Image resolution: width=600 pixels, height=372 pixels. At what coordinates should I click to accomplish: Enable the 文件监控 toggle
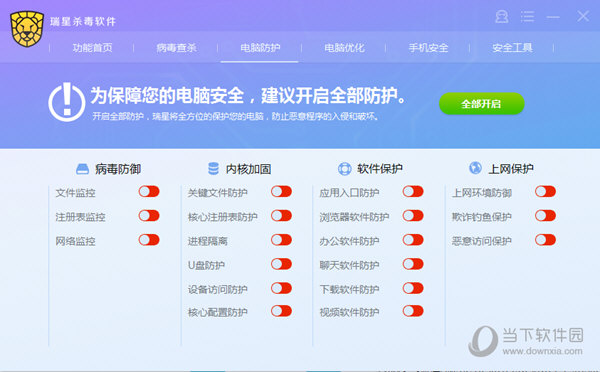pos(149,191)
